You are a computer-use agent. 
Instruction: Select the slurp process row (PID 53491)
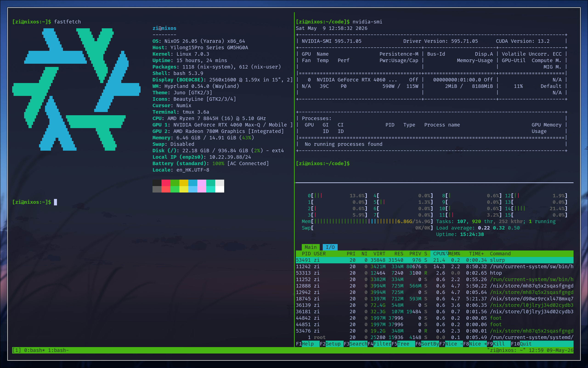pos(435,260)
